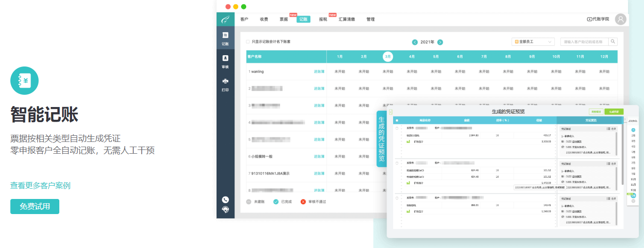Switch to the 报税 menu tab
This screenshot has height=248, width=644.
(x=323, y=19)
